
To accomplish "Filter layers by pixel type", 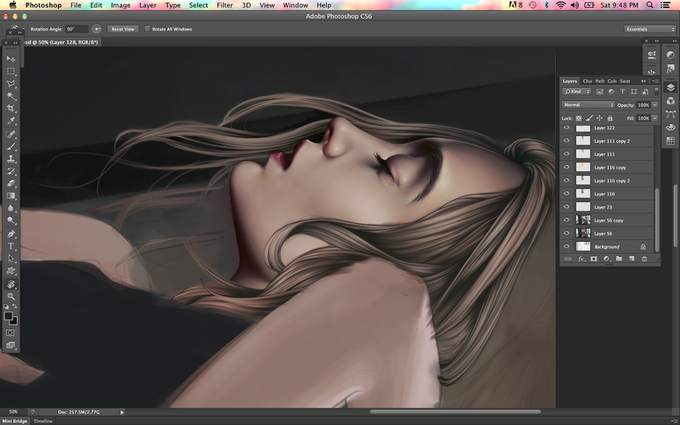I will click(x=600, y=92).
